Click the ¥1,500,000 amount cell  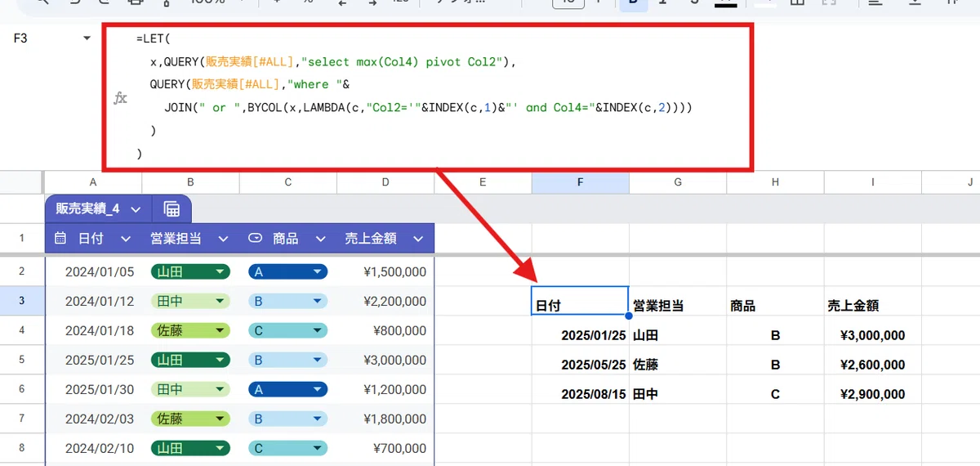point(385,272)
